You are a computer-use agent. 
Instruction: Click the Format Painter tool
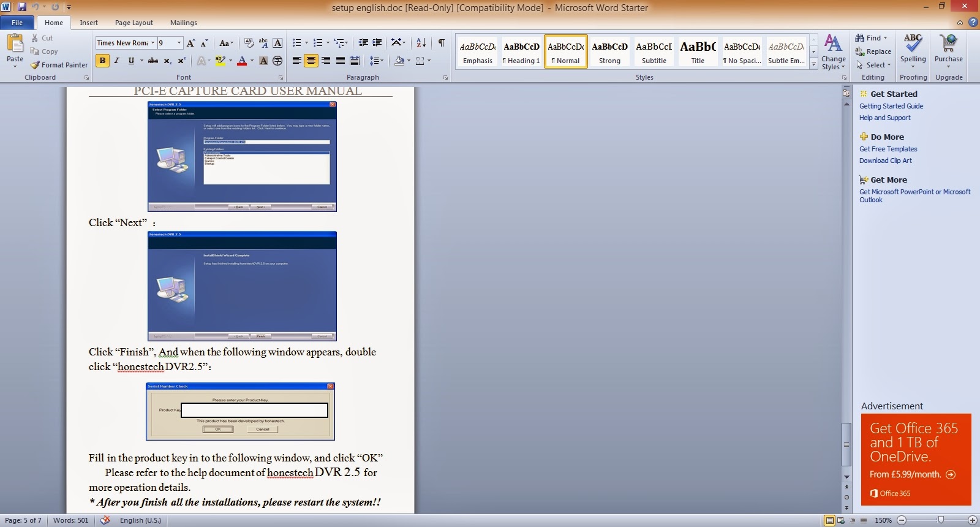click(59, 65)
